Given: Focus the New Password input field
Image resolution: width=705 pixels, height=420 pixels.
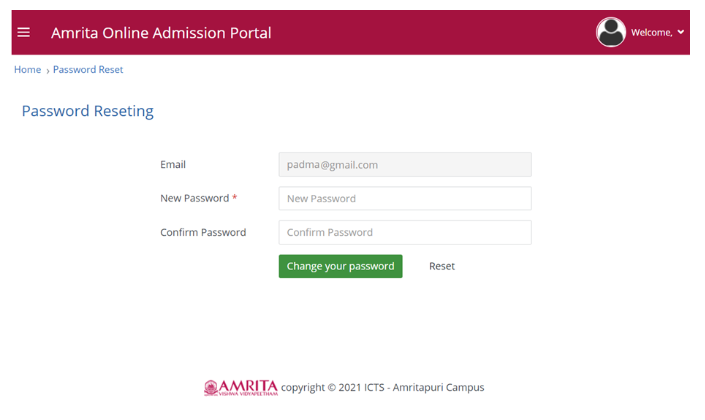Looking at the screenshot, I should [404, 199].
